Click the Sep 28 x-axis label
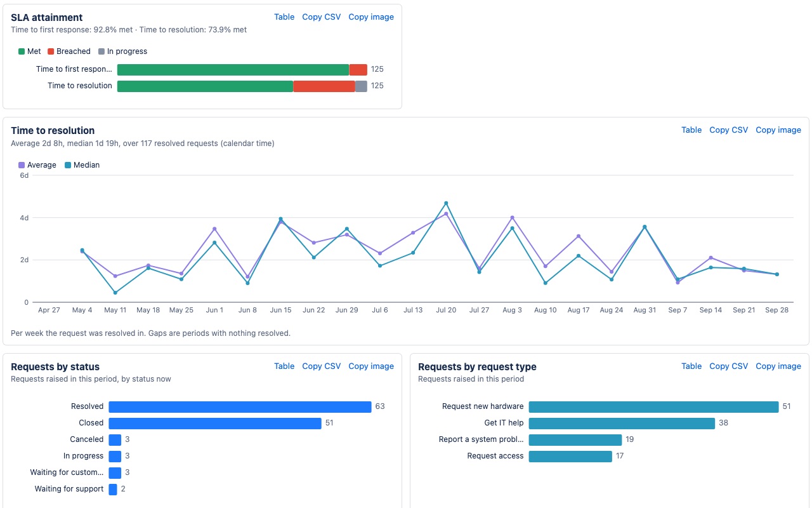The height and width of the screenshot is (508, 812). [x=776, y=311]
